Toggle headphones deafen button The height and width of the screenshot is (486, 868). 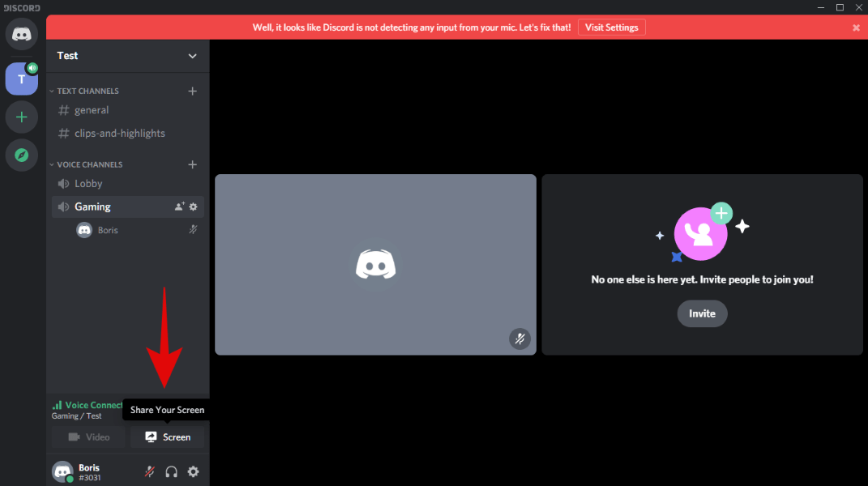point(172,471)
